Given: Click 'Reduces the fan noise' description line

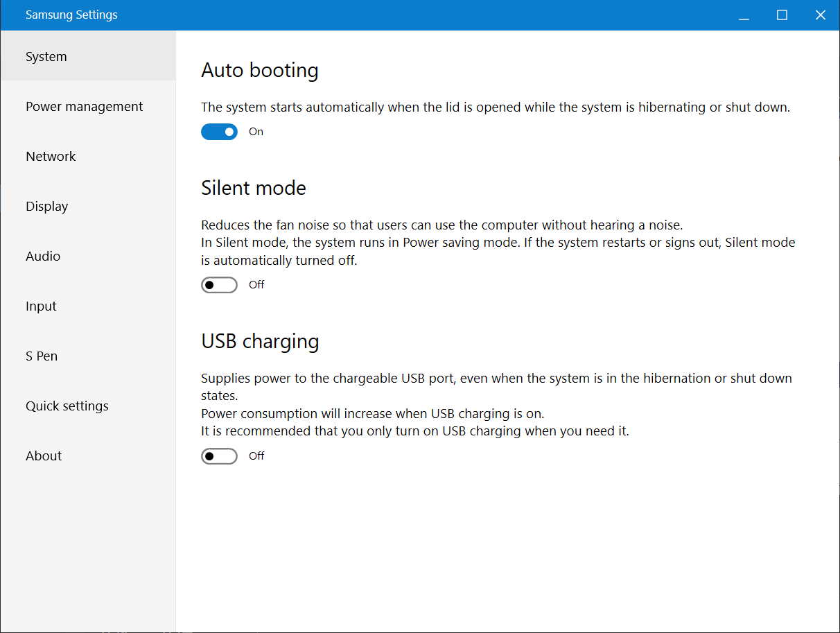Looking at the screenshot, I should 442,225.
